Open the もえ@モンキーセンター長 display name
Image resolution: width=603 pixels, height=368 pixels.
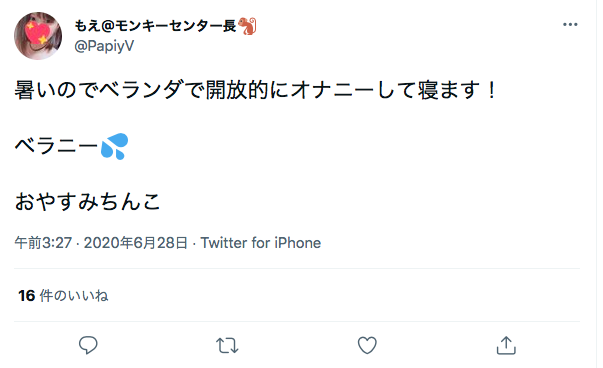point(155,26)
